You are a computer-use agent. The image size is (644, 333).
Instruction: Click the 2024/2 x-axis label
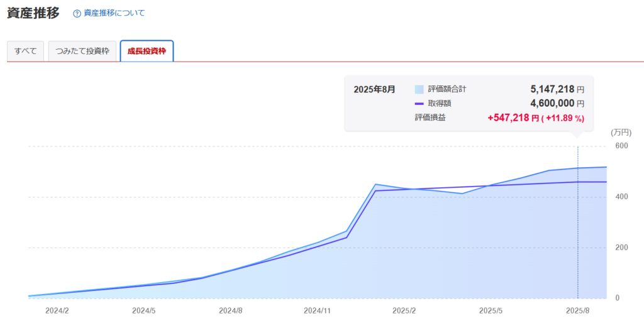point(57,310)
